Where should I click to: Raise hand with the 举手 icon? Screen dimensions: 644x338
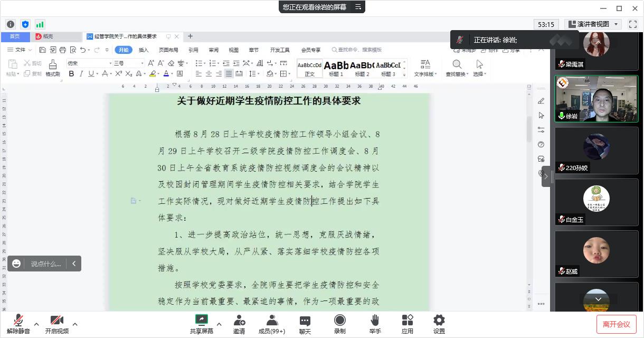point(375,323)
